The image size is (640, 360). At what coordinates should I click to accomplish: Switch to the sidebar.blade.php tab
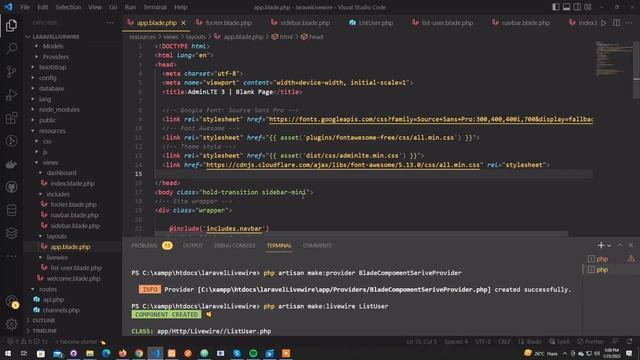pyautogui.click(x=304, y=23)
